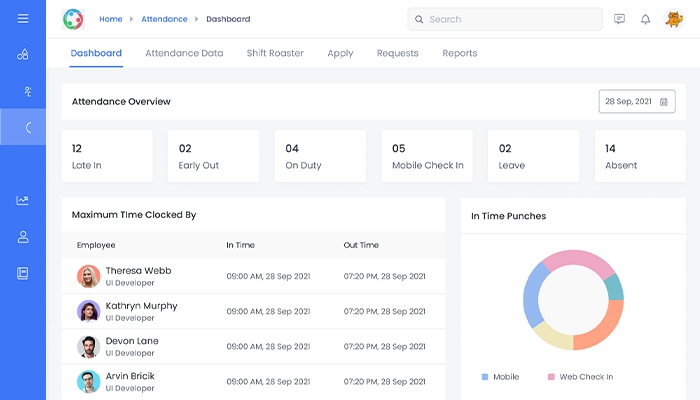700x400 pixels.
Task: Select Theresa Webb's profile photo
Action: [88, 276]
